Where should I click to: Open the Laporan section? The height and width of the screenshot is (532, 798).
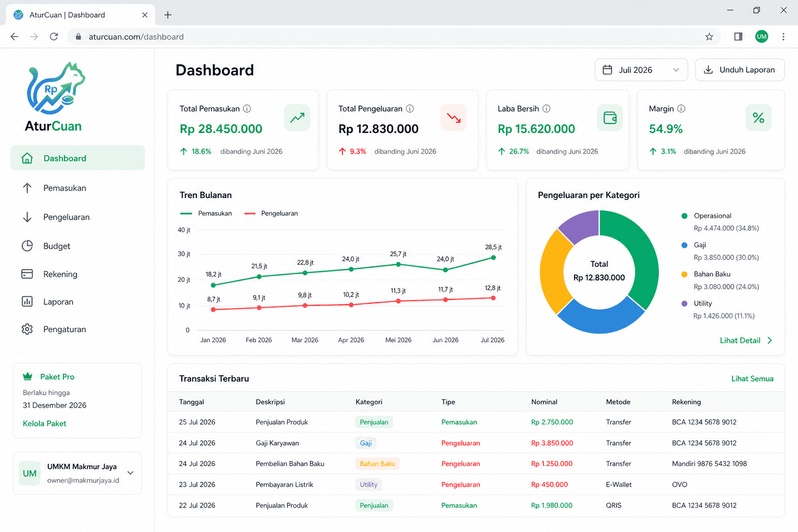pyautogui.click(x=77, y=301)
